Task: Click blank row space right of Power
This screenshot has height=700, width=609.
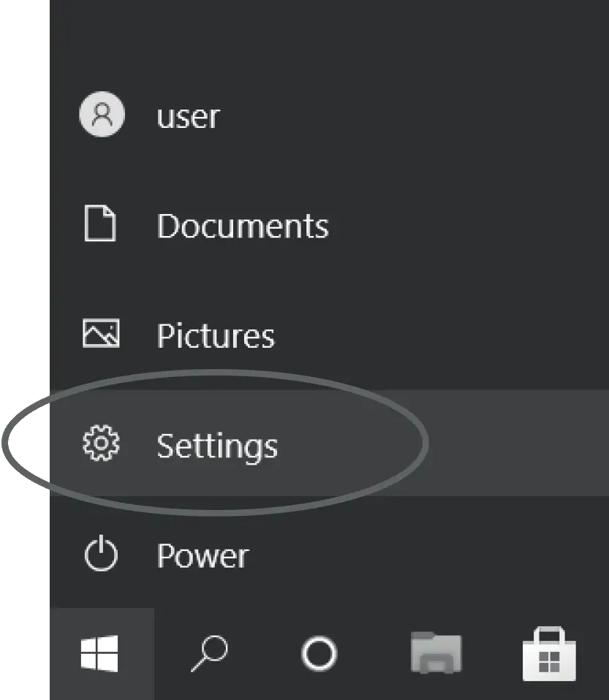Action: pyautogui.click(x=439, y=555)
